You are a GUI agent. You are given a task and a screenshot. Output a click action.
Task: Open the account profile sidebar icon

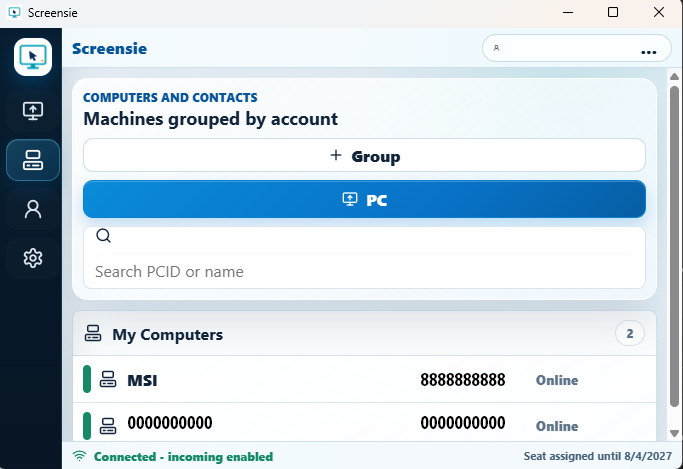point(33,209)
